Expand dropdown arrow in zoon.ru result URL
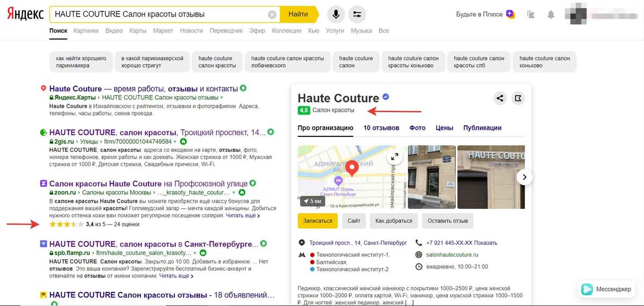 point(233,192)
